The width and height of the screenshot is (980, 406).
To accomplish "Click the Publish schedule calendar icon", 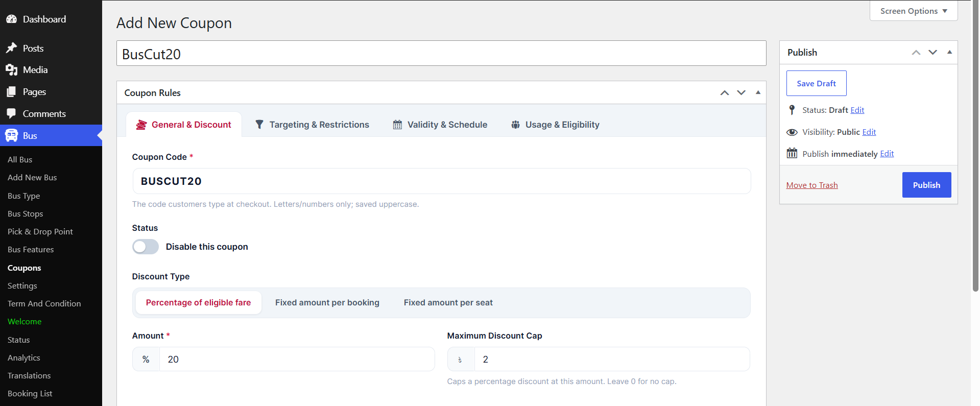I will coord(792,153).
